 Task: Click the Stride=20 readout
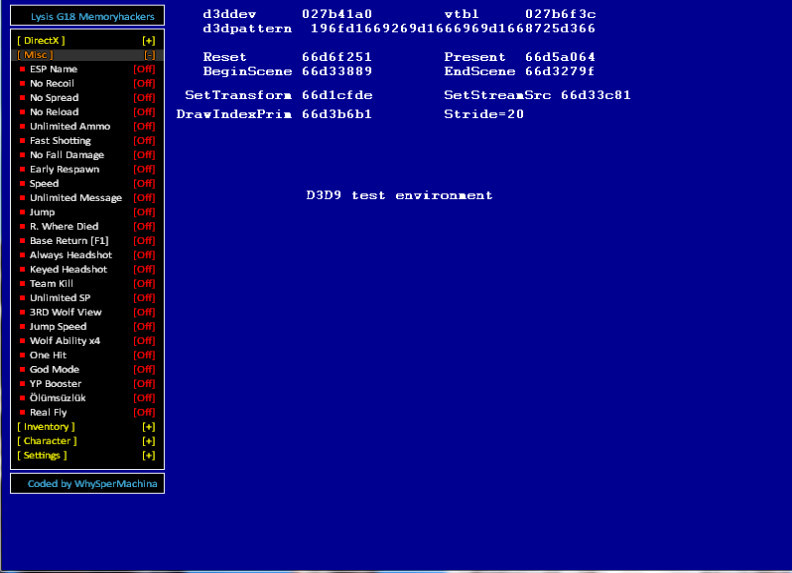(x=484, y=114)
